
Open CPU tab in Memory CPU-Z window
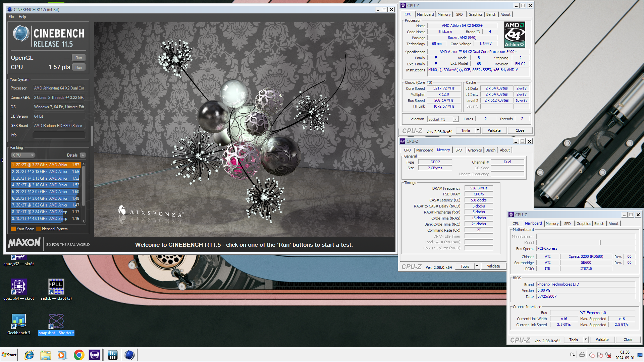[407, 150]
